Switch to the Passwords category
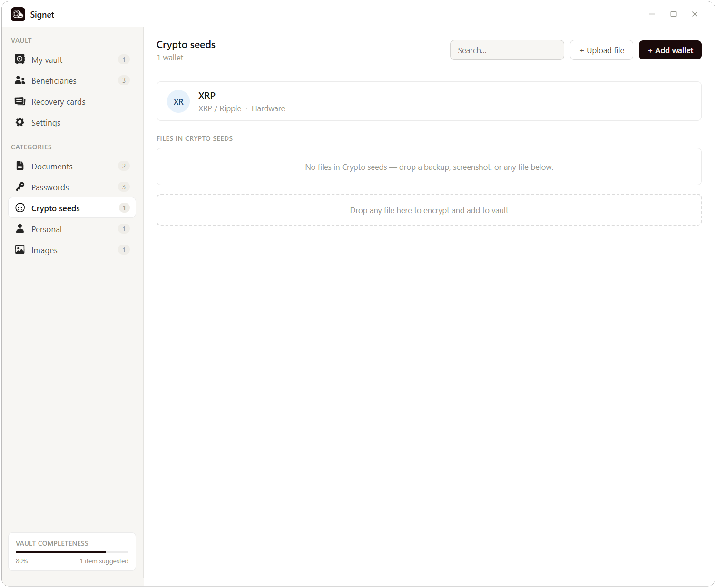Image resolution: width=717 pixels, height=588 pixels. [50, 187]
